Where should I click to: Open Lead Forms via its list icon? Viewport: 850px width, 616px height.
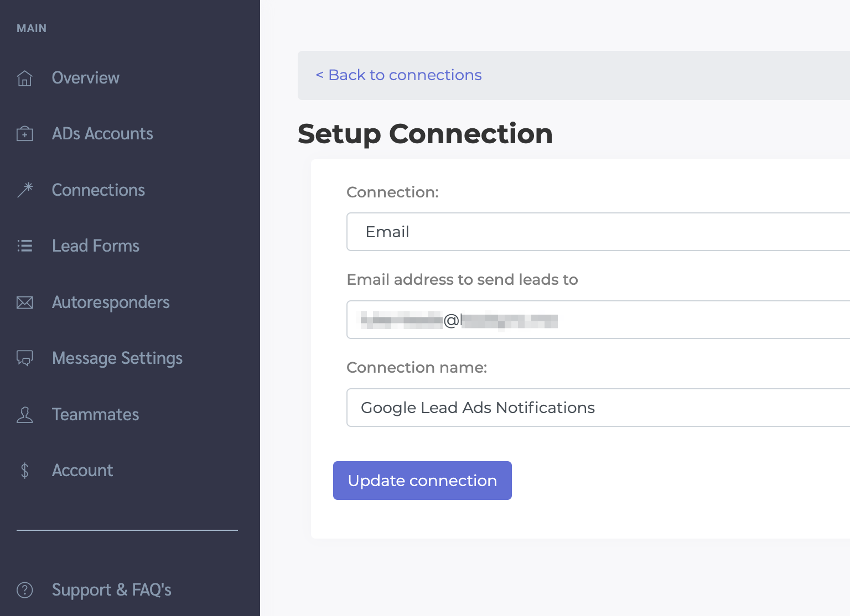pos(24,246)
